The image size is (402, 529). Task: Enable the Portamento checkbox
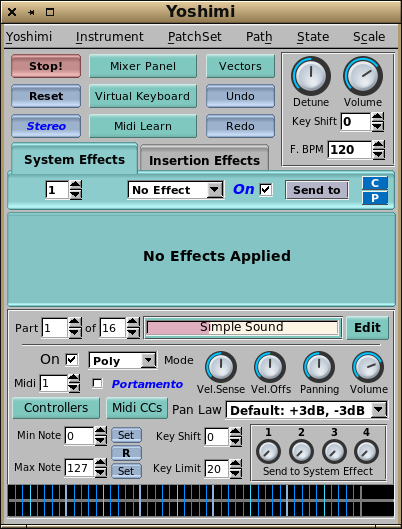tap(97, 384)
